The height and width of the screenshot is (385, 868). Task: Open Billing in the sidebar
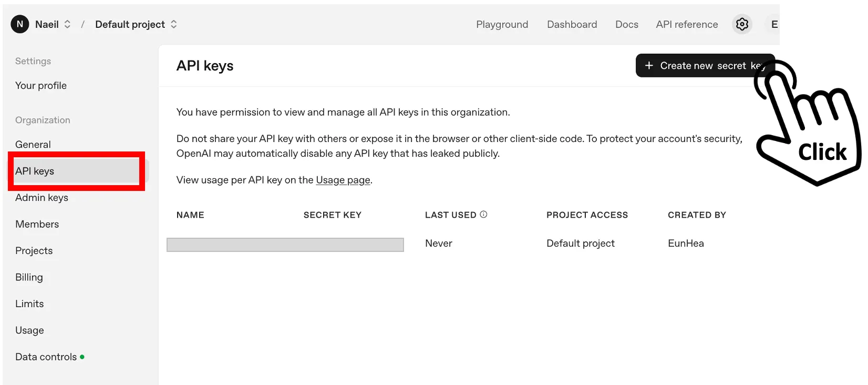pos(29,277)
